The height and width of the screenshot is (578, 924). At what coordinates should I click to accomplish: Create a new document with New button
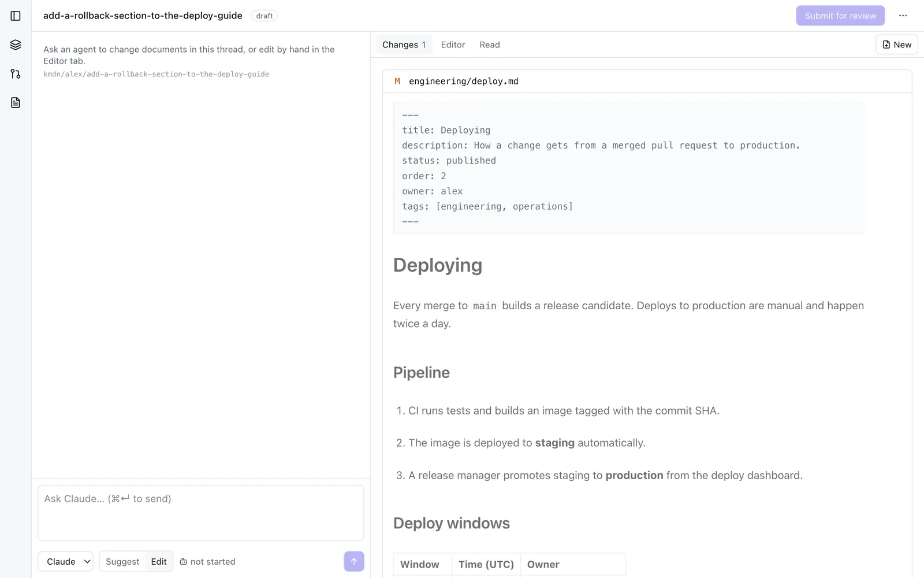897,45
